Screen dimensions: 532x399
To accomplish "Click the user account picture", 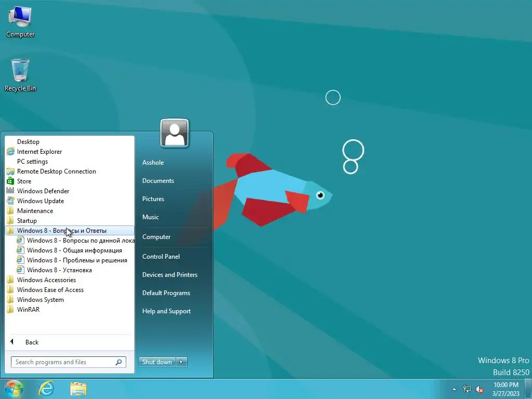I will [175, 133].
